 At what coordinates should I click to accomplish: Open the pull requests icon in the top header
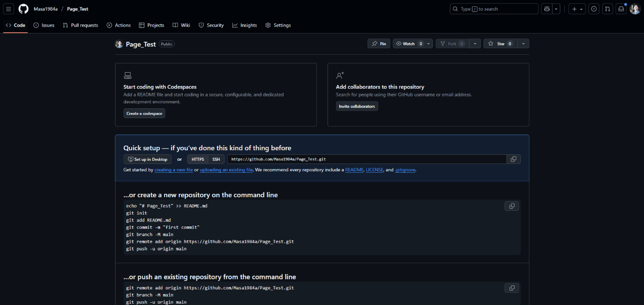click(608, 9)
